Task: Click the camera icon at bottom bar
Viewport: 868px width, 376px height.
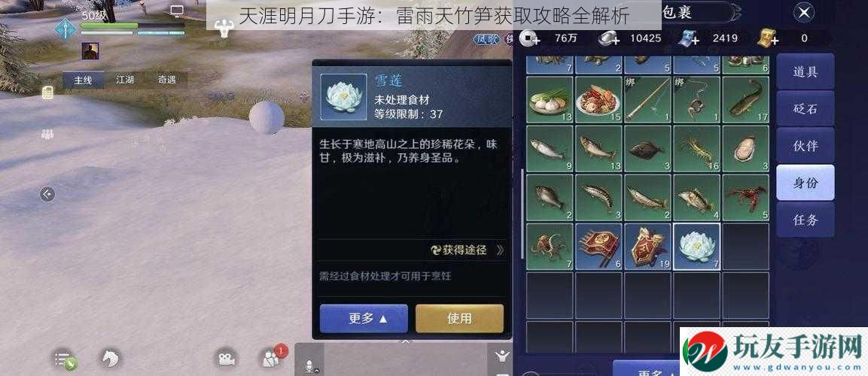Action: tap(225, 358)
